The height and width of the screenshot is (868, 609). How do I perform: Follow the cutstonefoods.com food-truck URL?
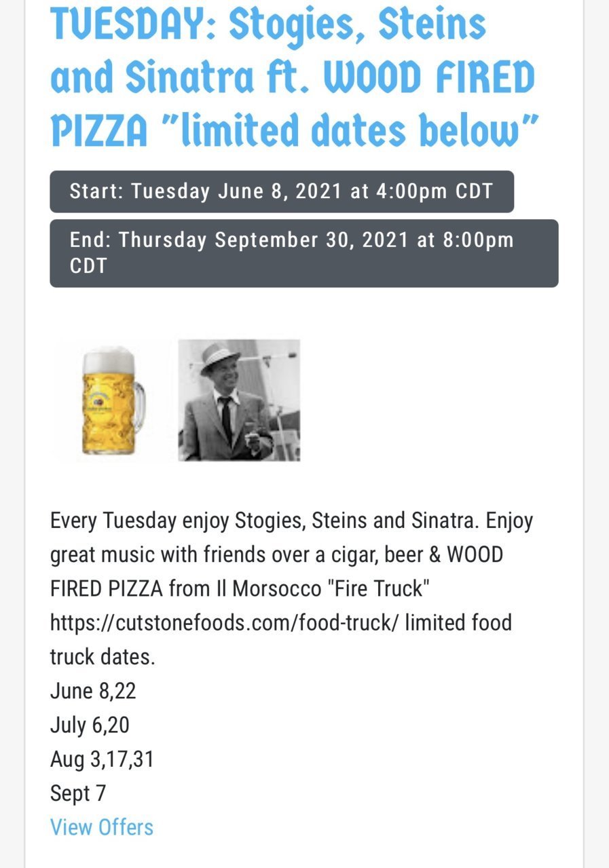click(x=225, y=622)
